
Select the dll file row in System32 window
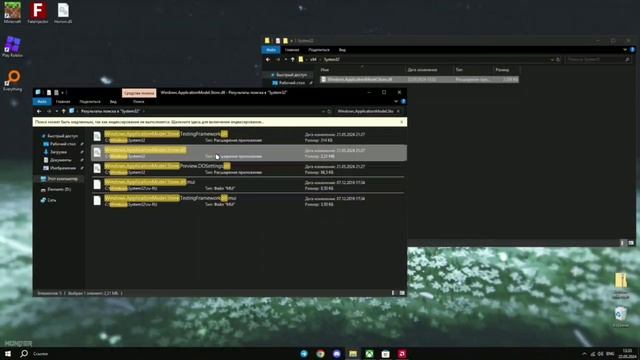[x=419, y=79]
